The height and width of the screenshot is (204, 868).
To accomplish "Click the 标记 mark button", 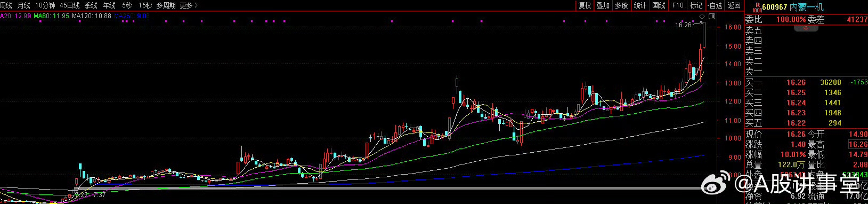I will (696, 5).
